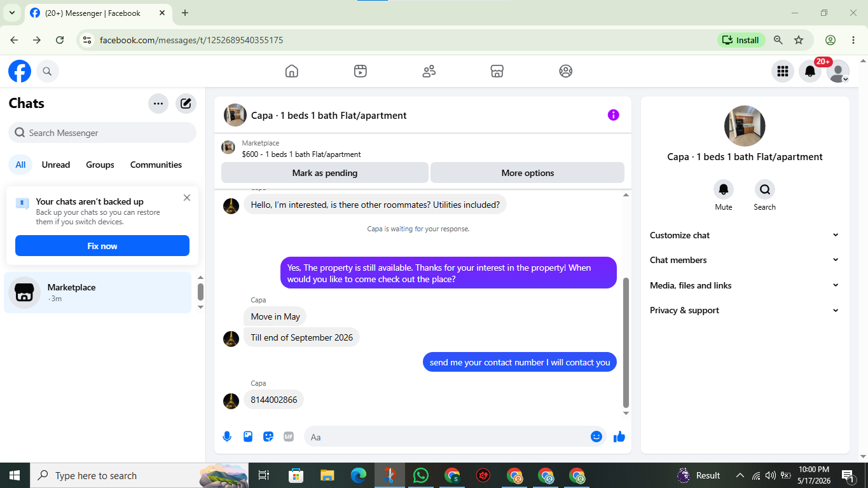Show hidden system tray icons chevron
The image size is (868, 488).
point(740,475)
